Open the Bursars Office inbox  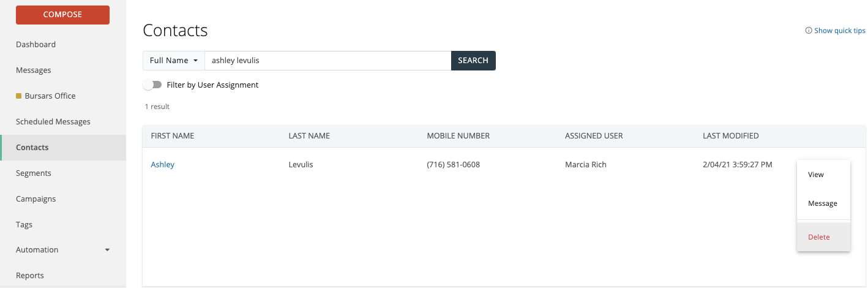click(x=50, y=96)
